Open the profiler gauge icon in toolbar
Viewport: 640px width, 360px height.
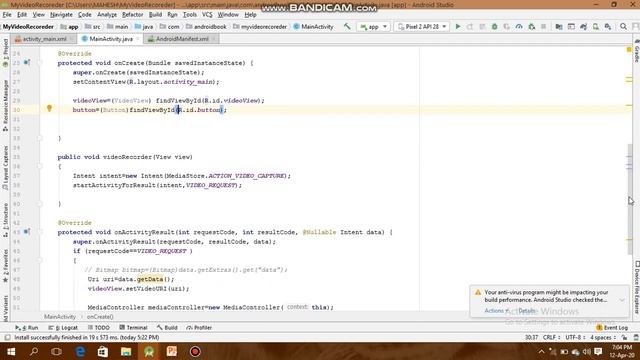tap(519, 27)
